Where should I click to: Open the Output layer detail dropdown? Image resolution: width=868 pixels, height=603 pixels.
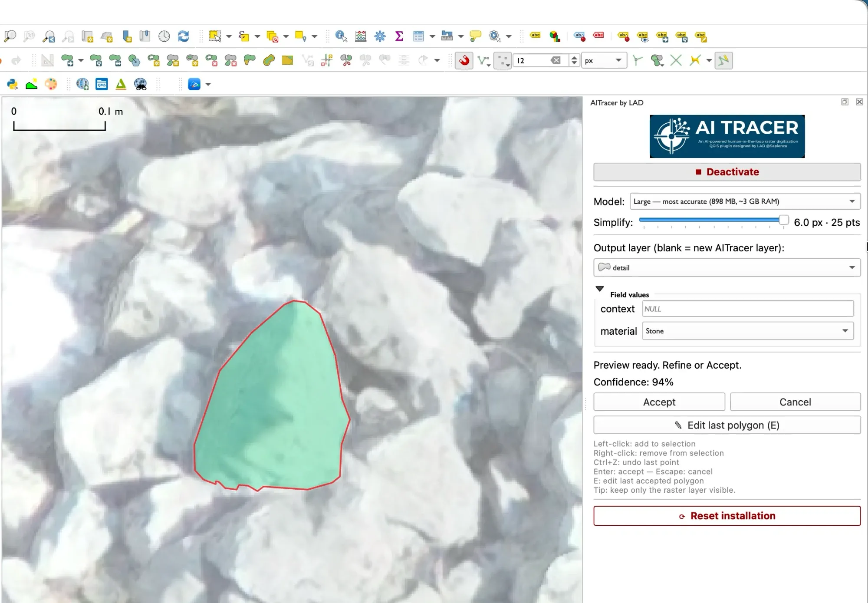[727, 267]
